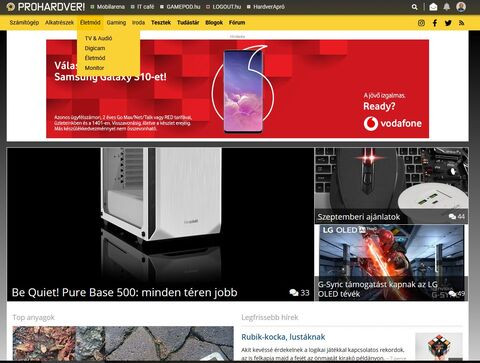
Task: Open the search magnifier icon
Action: tap(414, 7)
